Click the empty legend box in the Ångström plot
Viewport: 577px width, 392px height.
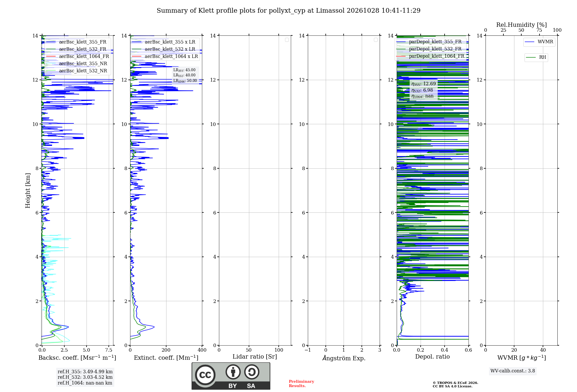point(376,40)
